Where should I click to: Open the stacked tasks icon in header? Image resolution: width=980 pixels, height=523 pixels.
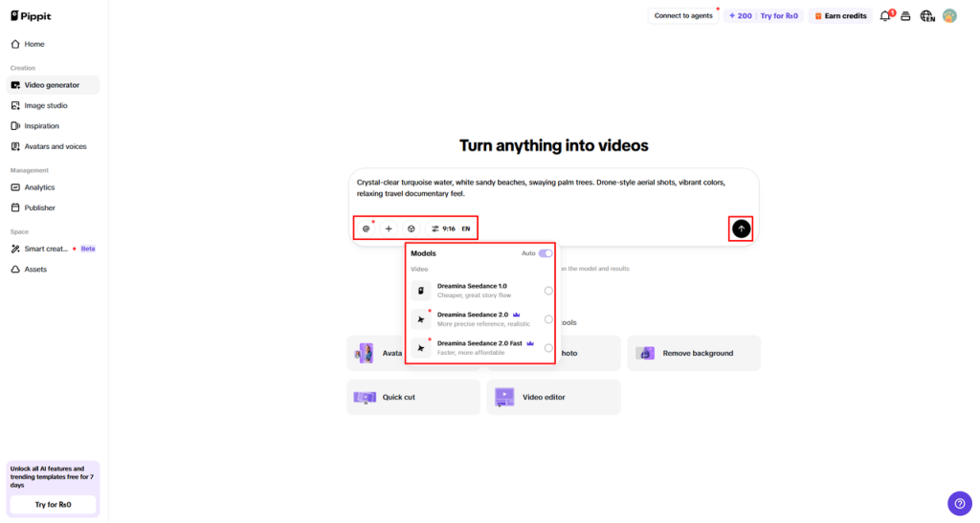[x=905, y=16]
